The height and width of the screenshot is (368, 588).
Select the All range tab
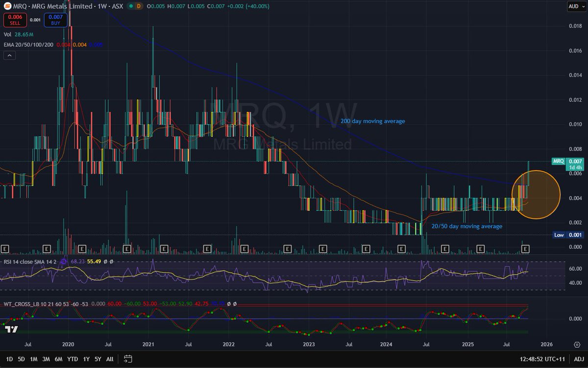tap(110, 359)
